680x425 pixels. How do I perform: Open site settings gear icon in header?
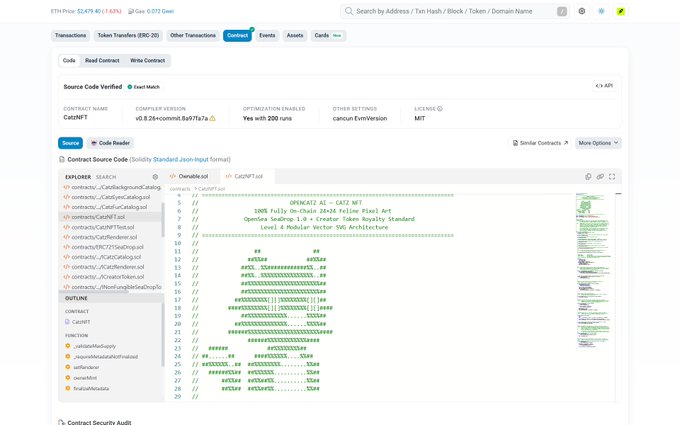pyautogui.click(x=582, y=11)
